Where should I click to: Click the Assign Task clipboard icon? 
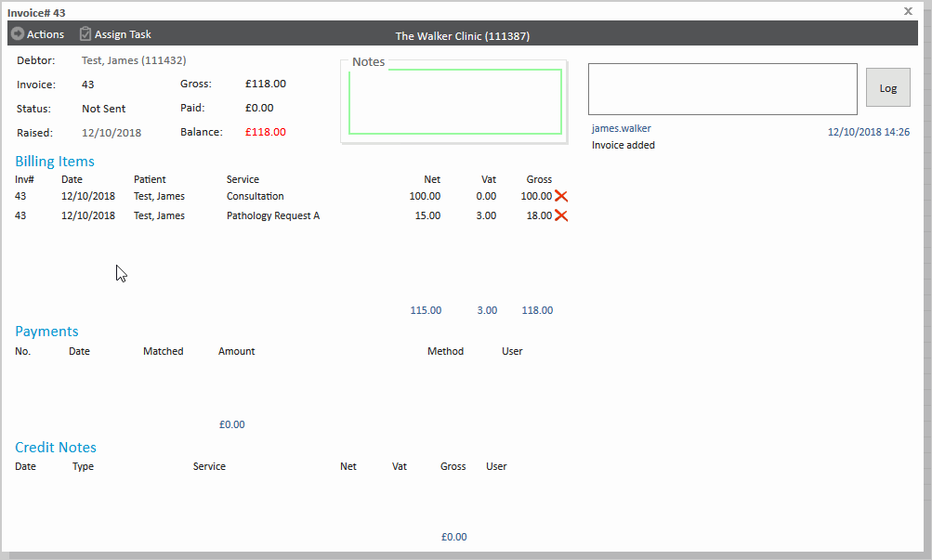point(85,34)
